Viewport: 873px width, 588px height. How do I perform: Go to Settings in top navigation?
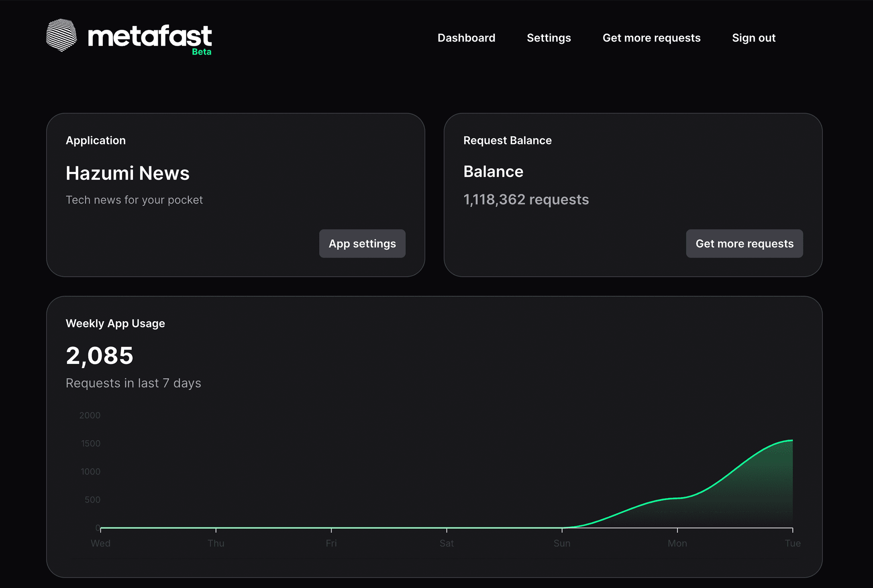tap(549, 38)
